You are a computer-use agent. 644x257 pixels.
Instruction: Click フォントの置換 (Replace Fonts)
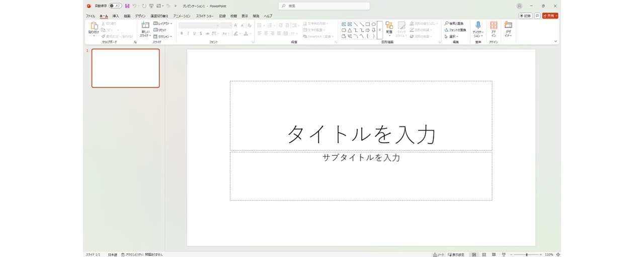455,30
